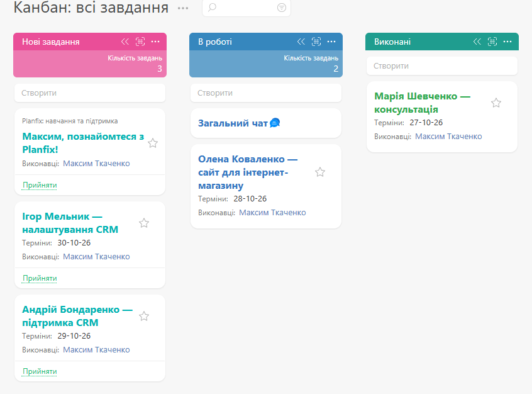Click the task count 2 in В роботі
This screenshot has height=394, width=532.
pyautogui.click(x=336, y=69)
